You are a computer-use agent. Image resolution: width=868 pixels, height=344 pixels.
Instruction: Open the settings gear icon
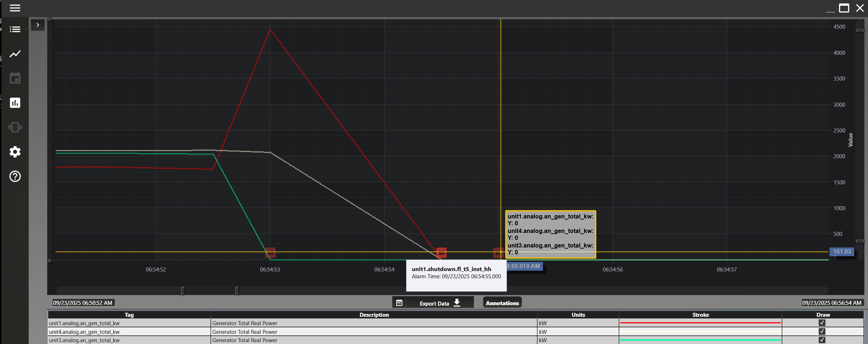(15, 152)
